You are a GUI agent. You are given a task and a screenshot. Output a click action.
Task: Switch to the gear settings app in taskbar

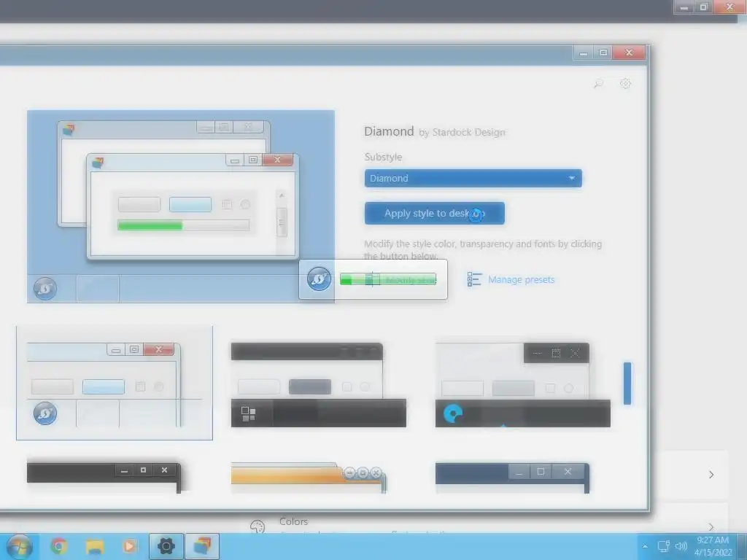166,546
